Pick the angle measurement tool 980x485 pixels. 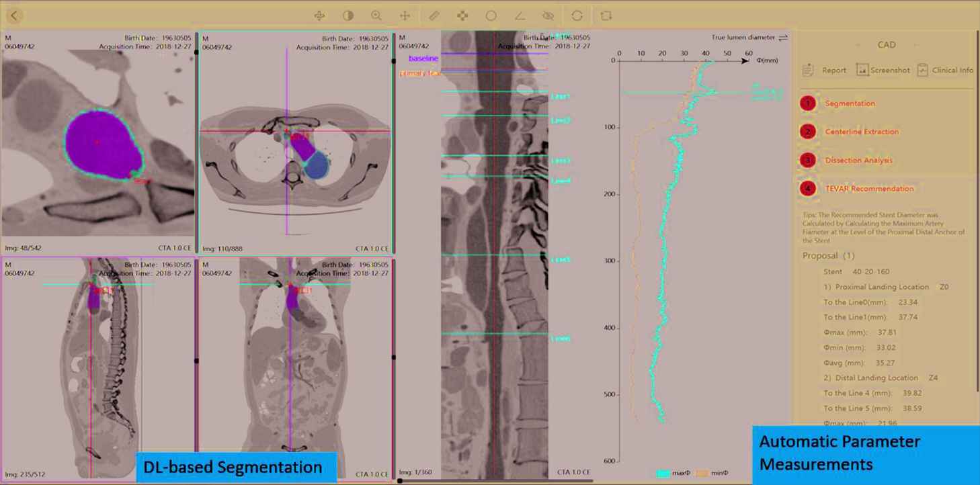pos(520,15)
